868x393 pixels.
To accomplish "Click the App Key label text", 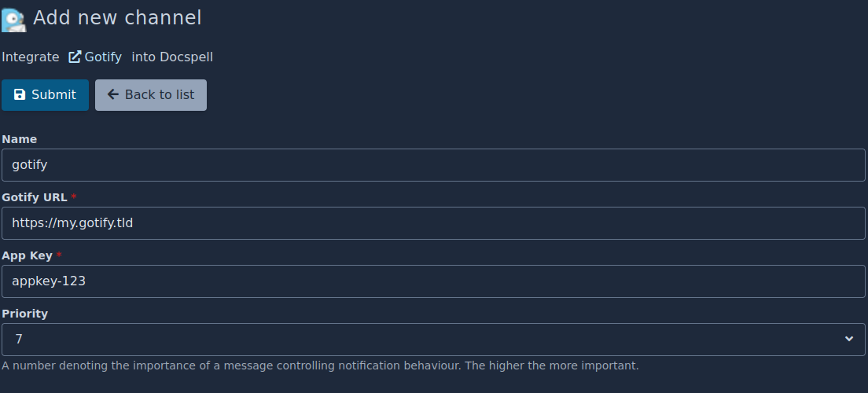I will [x=28, y=255].
